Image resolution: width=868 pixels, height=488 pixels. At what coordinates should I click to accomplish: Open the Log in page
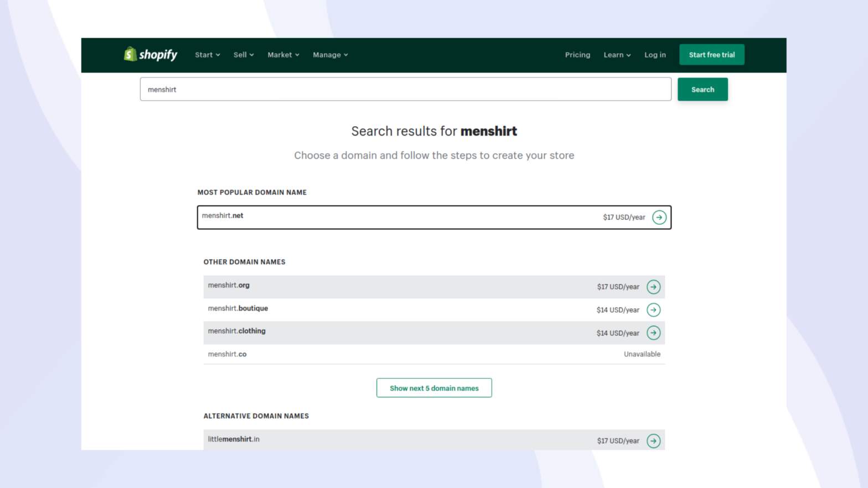(x=655, y=55)
